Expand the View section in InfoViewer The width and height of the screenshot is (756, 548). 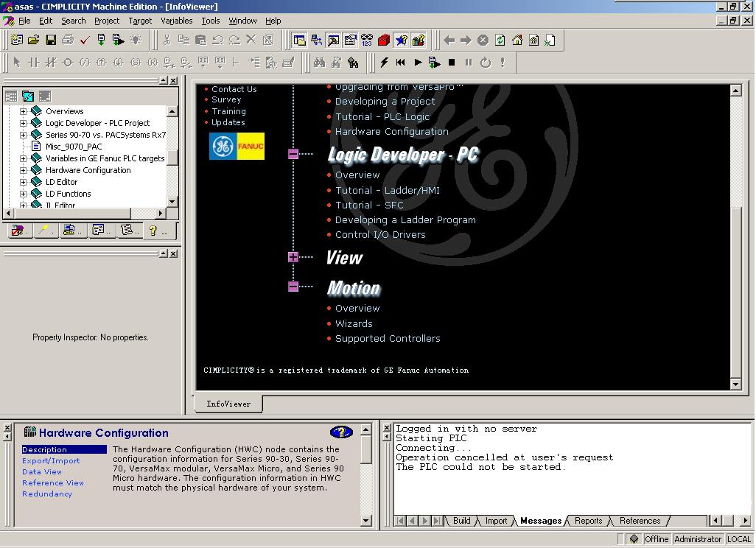[293, 257]
